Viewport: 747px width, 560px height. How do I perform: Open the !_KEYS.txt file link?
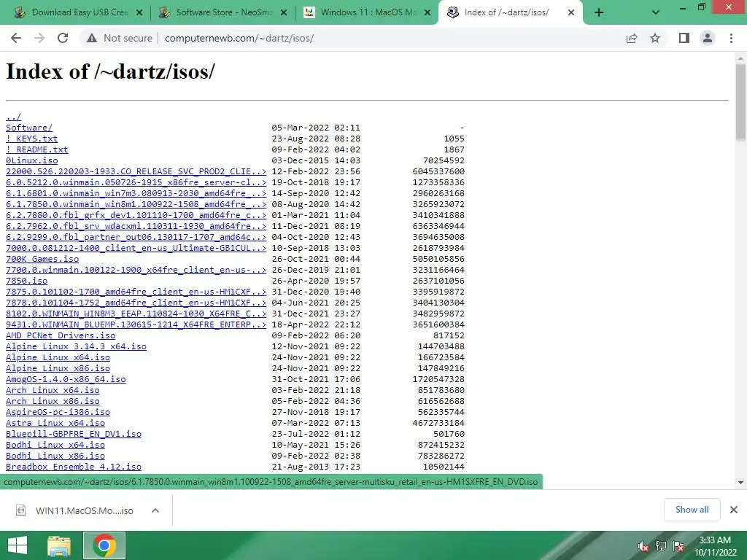[x=31, y=139]
